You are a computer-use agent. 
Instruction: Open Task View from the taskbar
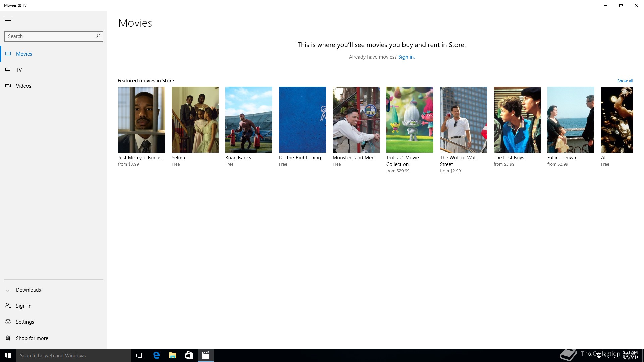(x=140, y=355)
